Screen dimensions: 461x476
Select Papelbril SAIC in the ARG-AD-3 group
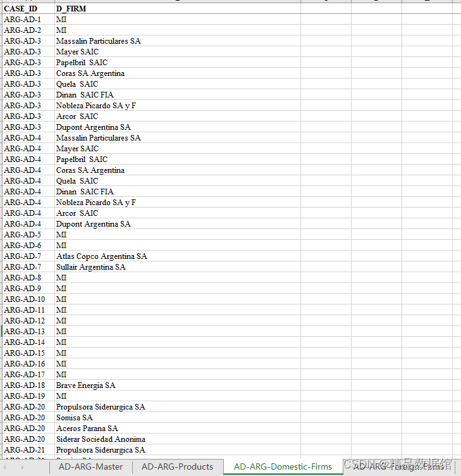pos(178,63)
